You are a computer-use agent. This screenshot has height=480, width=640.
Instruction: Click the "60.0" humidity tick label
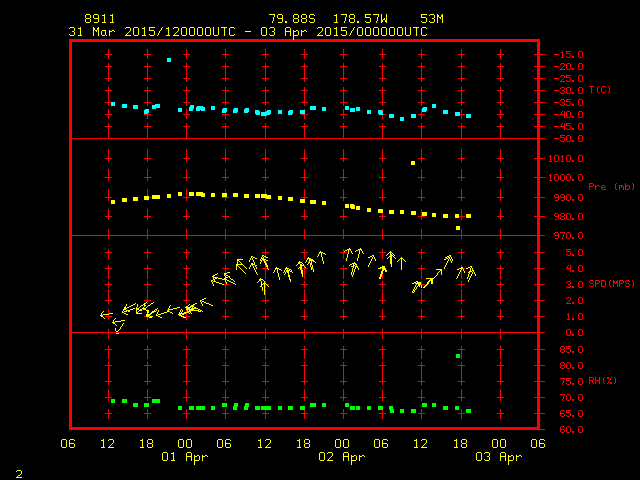click(x=571, y=429)
